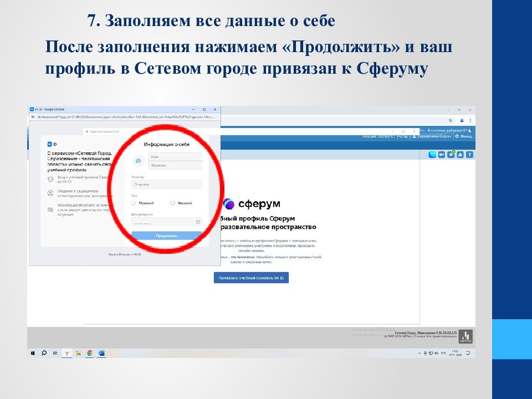Image resolution: width=532 pixels, height=399 pixels.
Task: Upload a profile photo via camera icon
Action: point(139,161)
